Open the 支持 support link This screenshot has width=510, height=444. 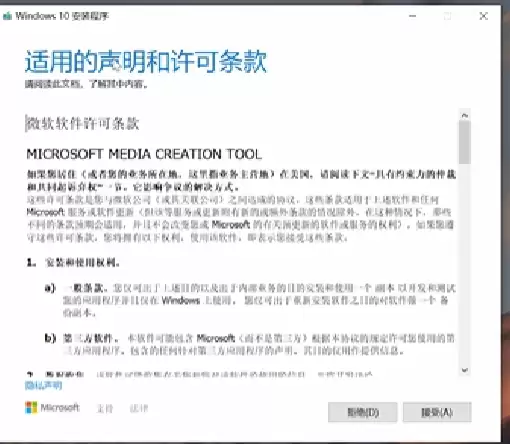pos(105,408)
